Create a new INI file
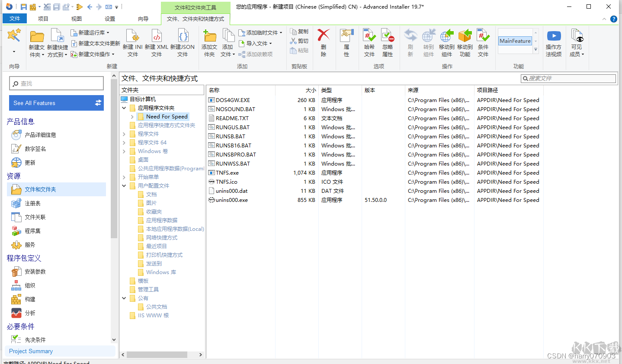 132,42
